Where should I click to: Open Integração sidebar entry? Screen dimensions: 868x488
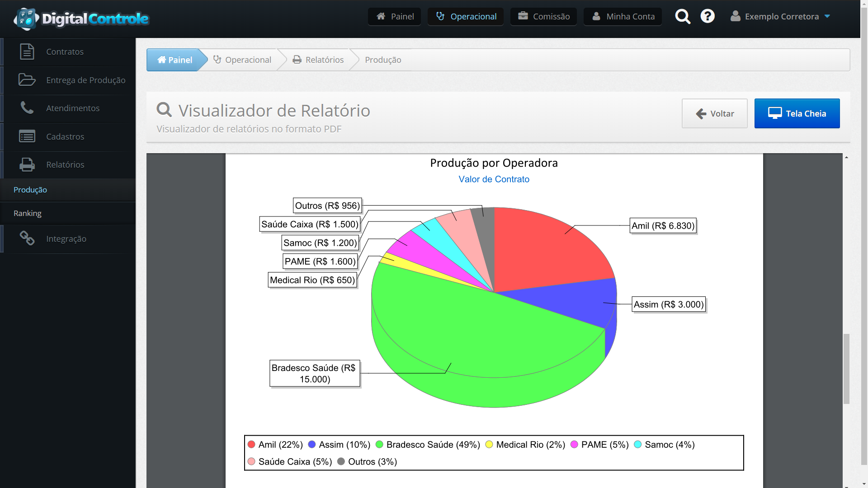pyautogui.click(x=68, y=239)
